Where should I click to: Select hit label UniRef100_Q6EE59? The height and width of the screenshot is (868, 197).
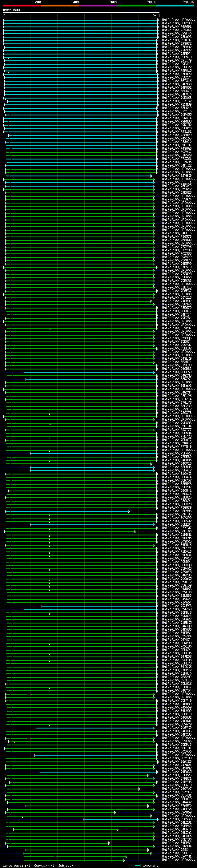[x=177, y=372]
